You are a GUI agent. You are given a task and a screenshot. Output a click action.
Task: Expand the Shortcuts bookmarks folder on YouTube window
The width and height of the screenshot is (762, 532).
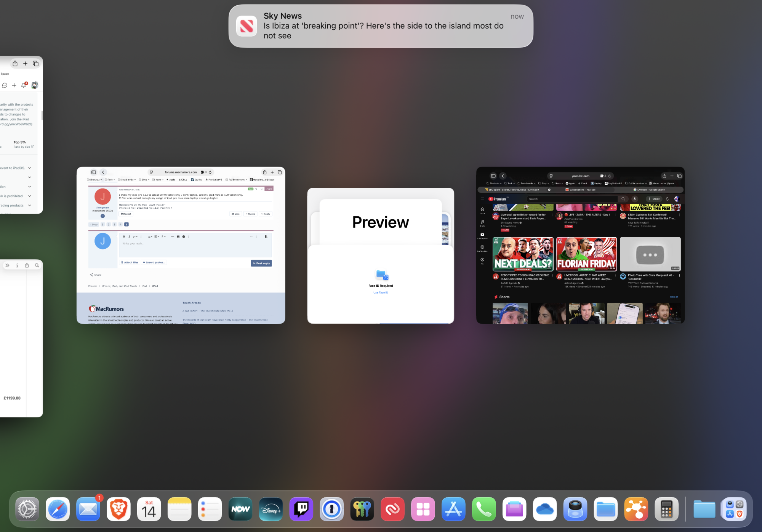point(494,183)
